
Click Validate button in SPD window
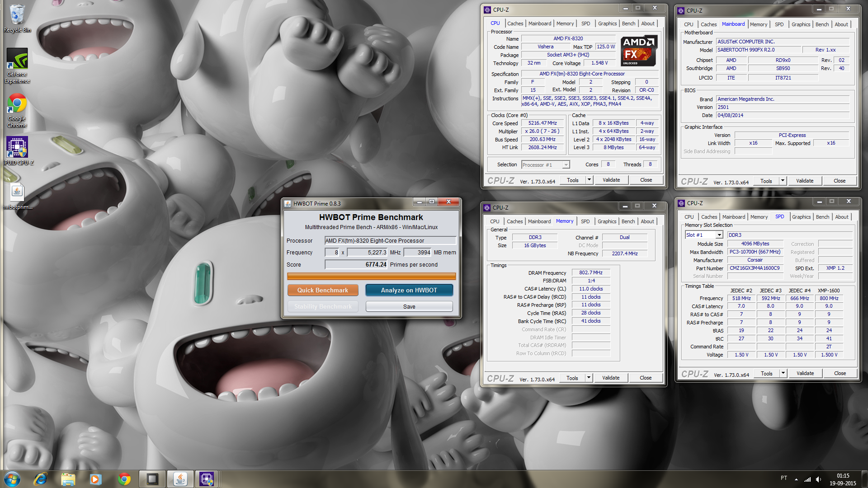pyautogui.click(x=805, y=373)
